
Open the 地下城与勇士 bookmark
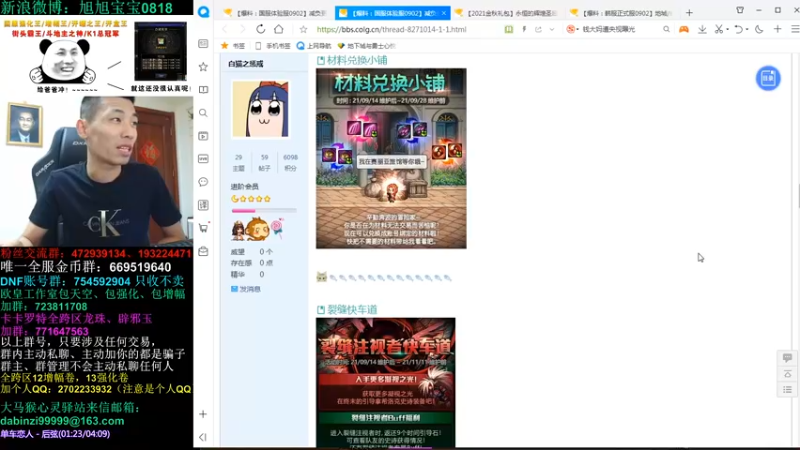click(366, 46)
